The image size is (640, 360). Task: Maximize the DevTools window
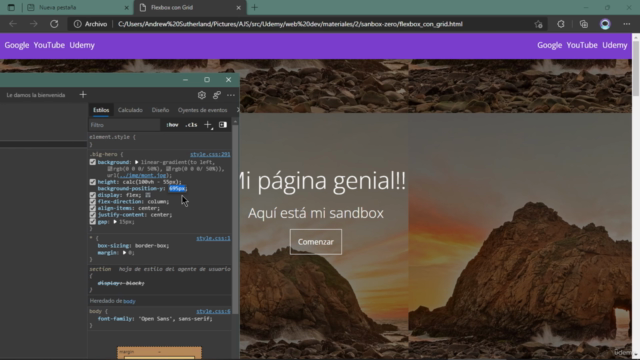click(x=207, y=80)
